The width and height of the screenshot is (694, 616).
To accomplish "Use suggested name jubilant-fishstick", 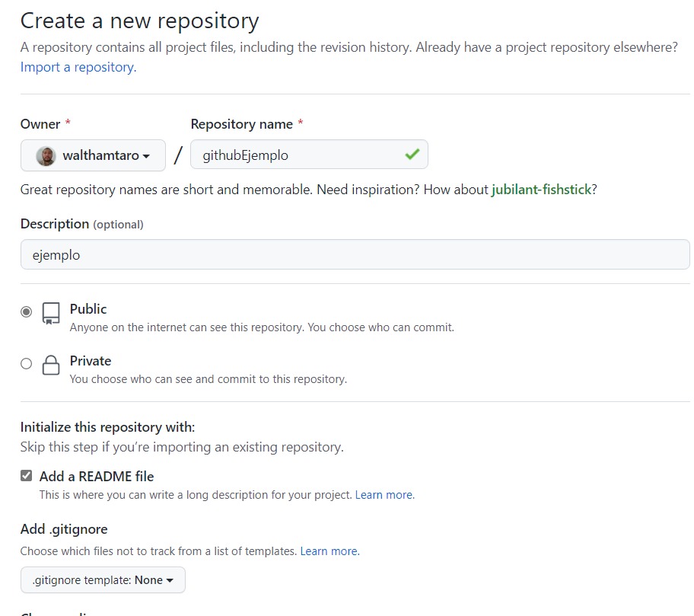I will coord(541,190).
